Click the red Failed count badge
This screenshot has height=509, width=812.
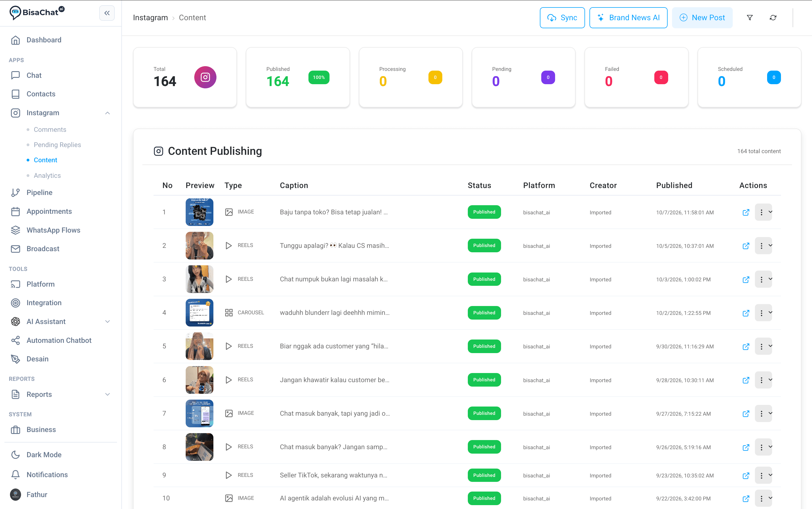click(x=661, y=78)
